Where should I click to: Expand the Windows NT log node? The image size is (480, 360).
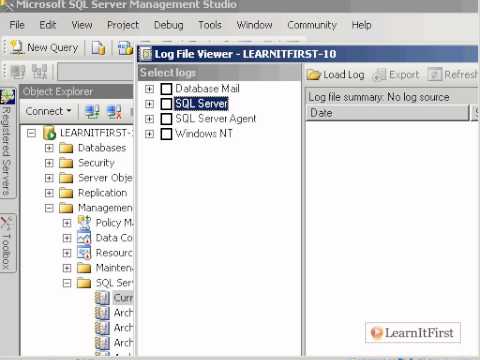[x=149, y=134]
